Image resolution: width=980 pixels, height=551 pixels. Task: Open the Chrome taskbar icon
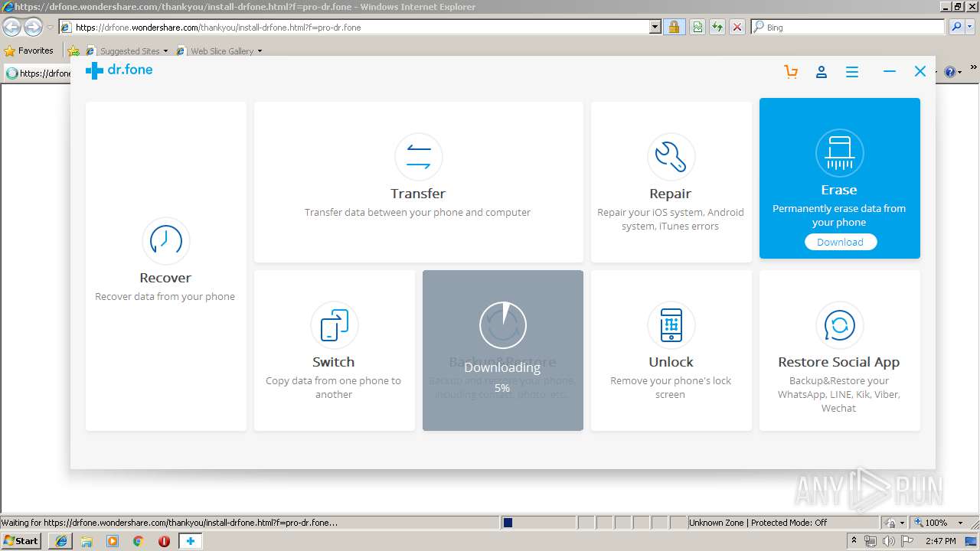138,541
